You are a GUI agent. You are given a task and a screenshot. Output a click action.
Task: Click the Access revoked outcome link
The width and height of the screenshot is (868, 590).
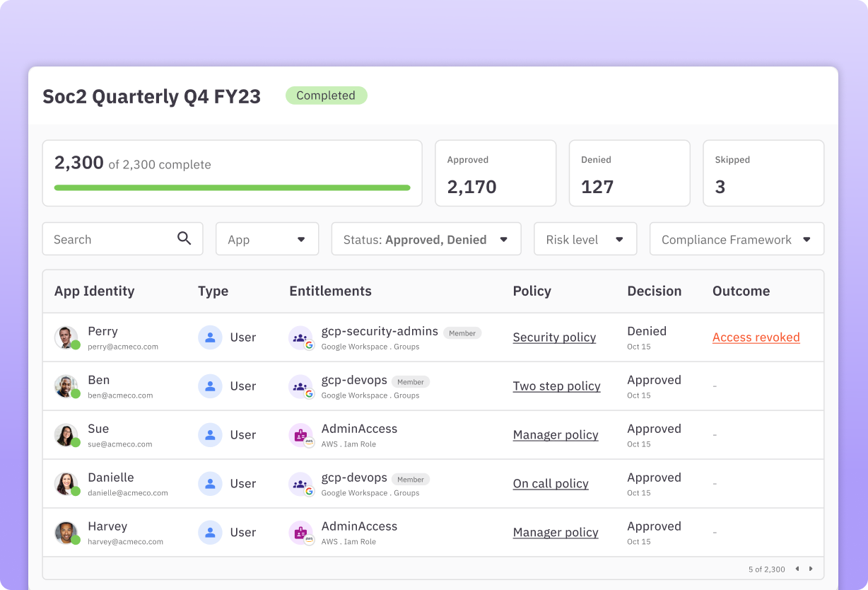coord(756,337)
